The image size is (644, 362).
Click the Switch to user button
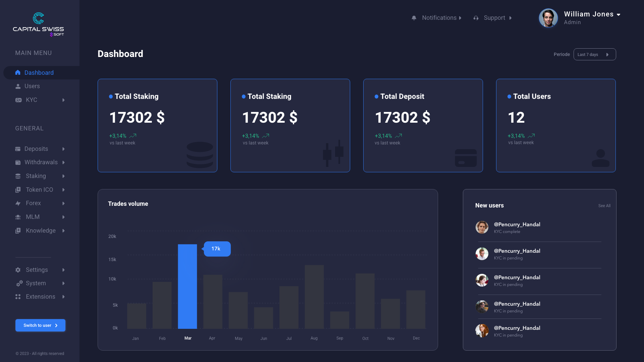coord(40,325)
